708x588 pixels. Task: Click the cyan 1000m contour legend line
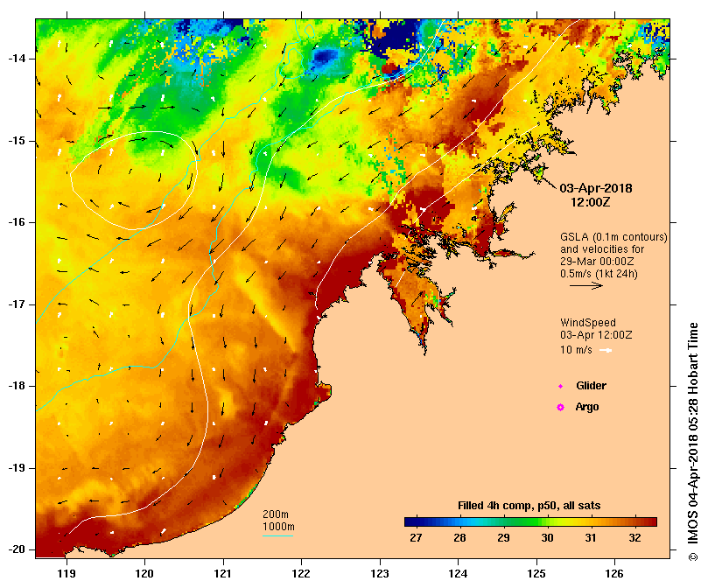(277, 536)
